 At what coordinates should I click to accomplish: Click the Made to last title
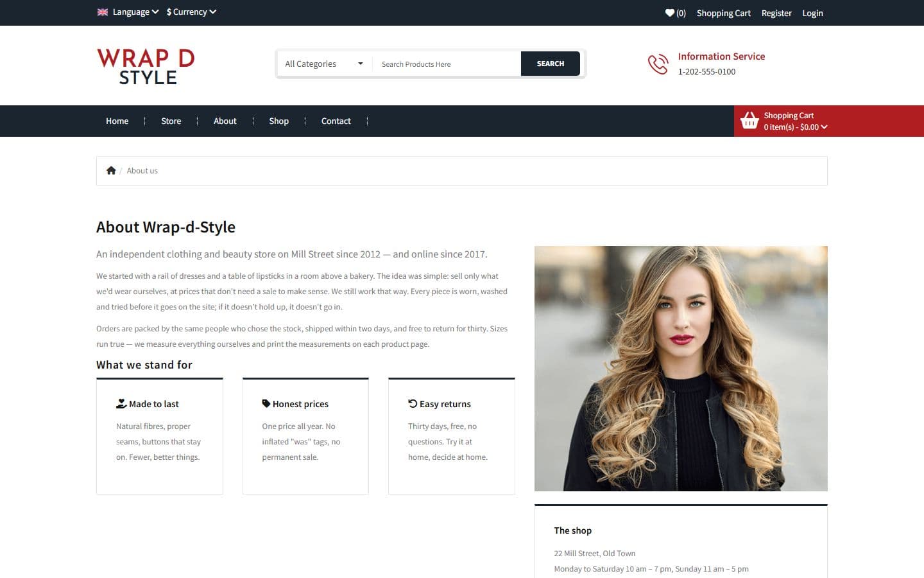click(x=154, y=404)
